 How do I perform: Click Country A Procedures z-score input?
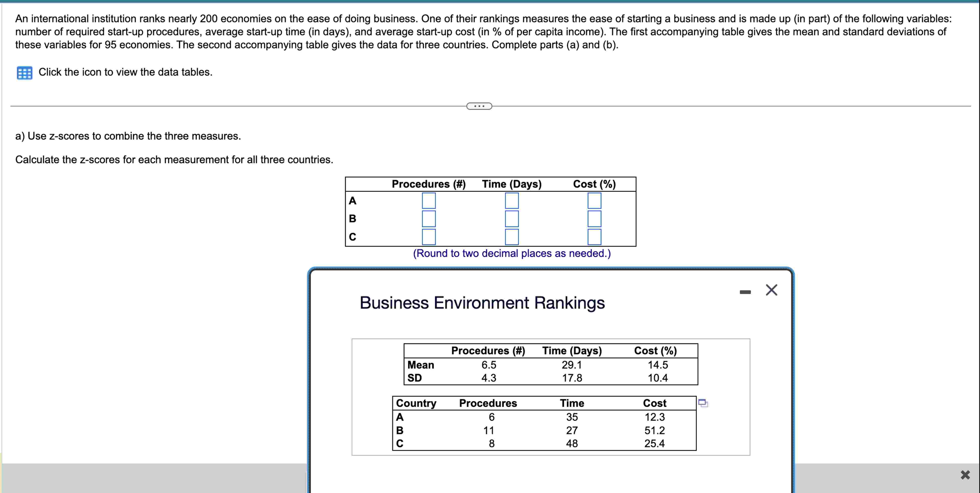pos(428,201)
